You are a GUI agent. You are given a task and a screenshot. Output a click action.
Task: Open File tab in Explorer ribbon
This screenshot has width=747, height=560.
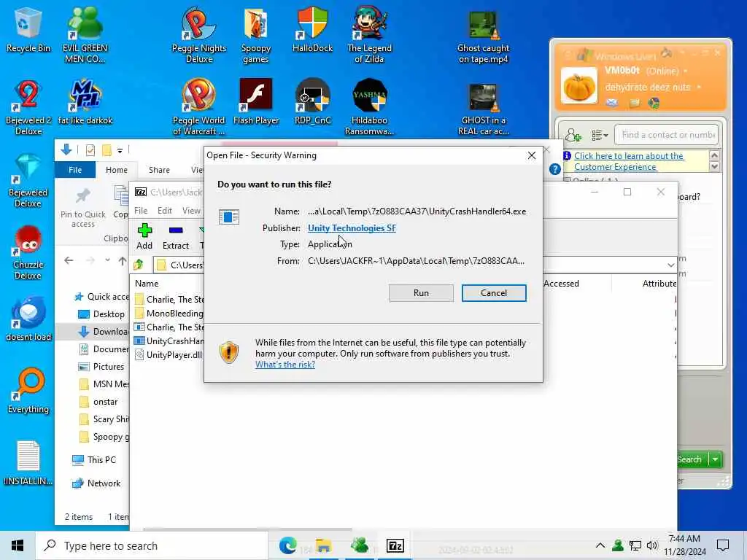point(75,170)
